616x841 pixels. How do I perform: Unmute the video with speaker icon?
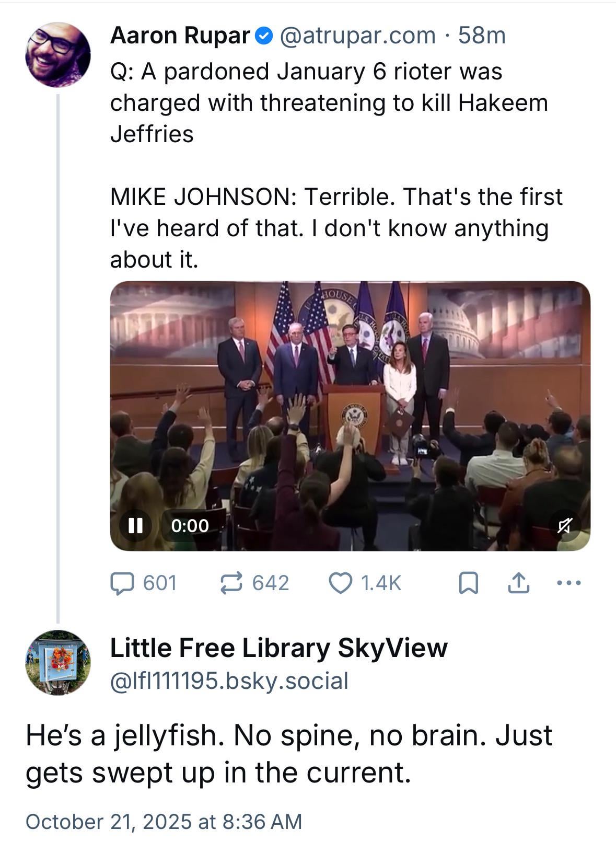pos(565,525)
